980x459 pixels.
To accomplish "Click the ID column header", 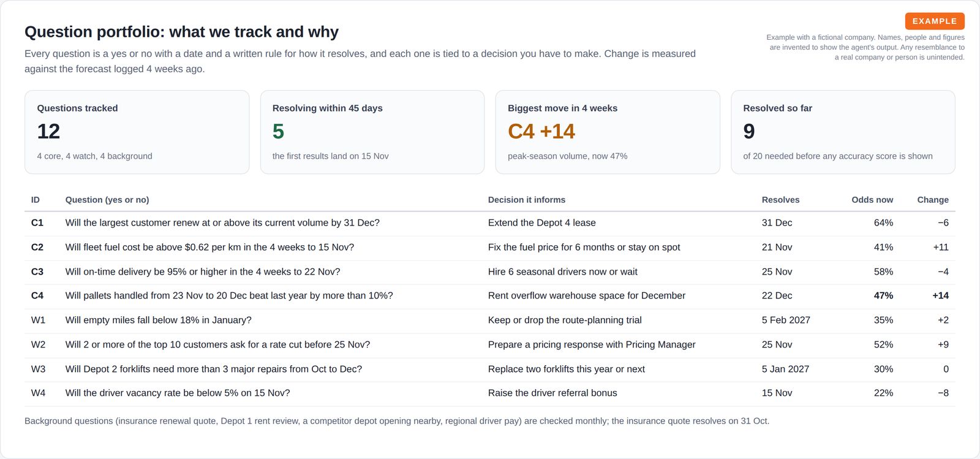I will tap(36, 200).
